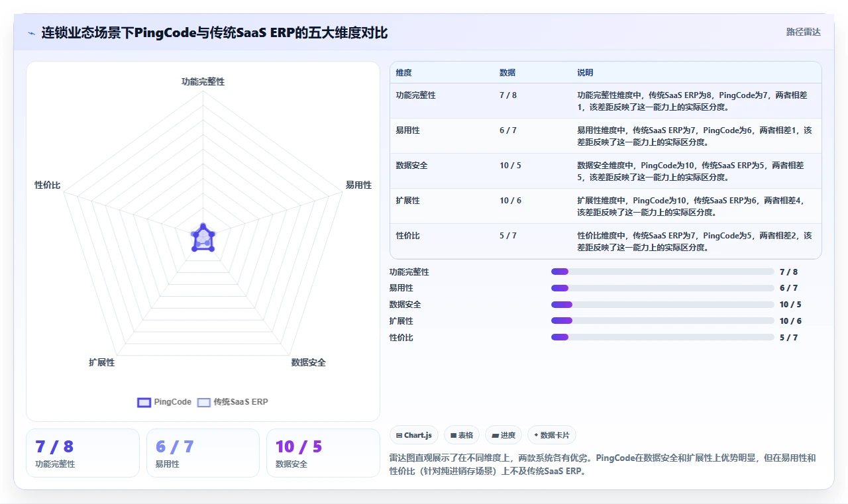
Task: Click the 数据安全 progress bar
Action: pyautogui.click(x=662, y=305)
